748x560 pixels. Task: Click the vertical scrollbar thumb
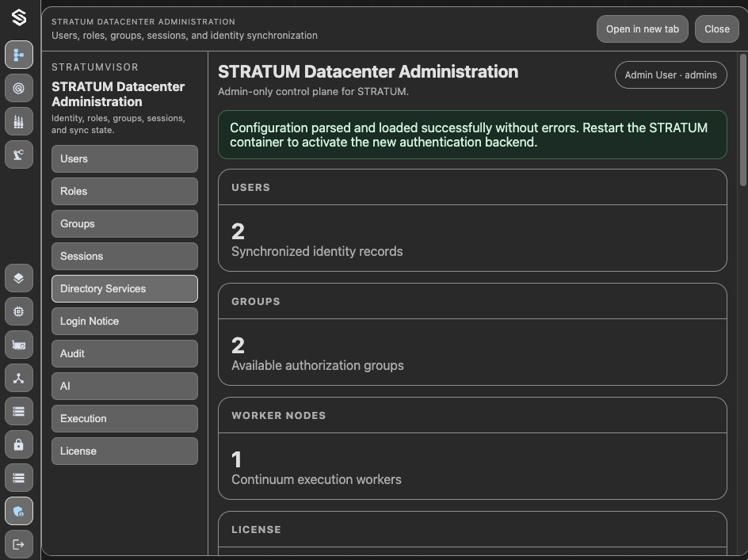click(742, 120)
